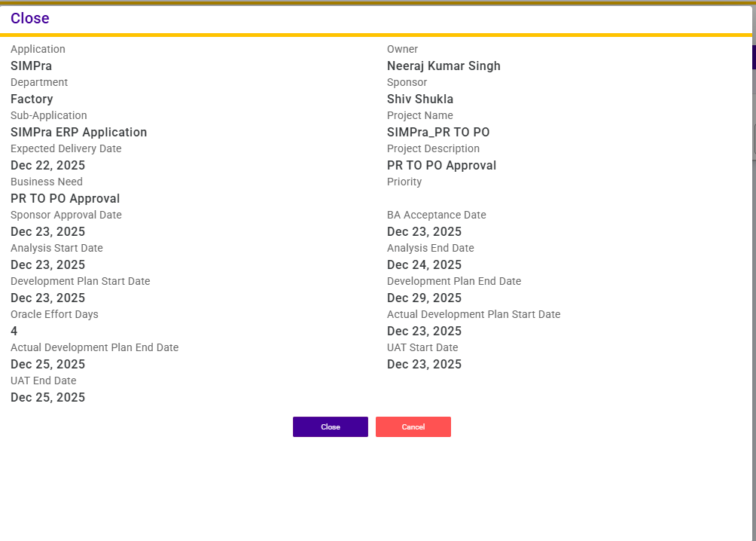Select the Department value Factory

tap(32, 99)
